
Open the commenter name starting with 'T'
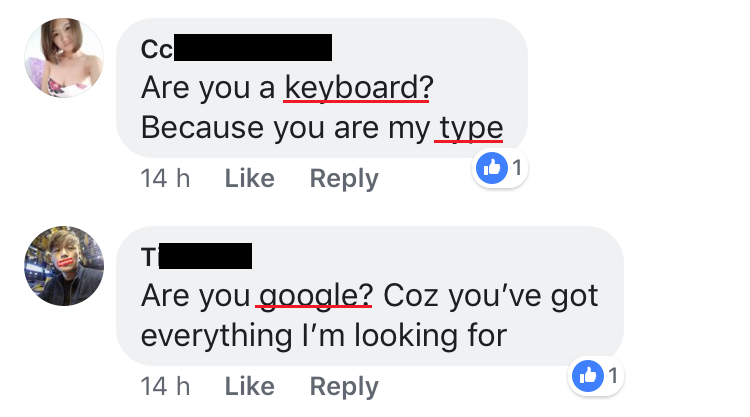[150, 256]
